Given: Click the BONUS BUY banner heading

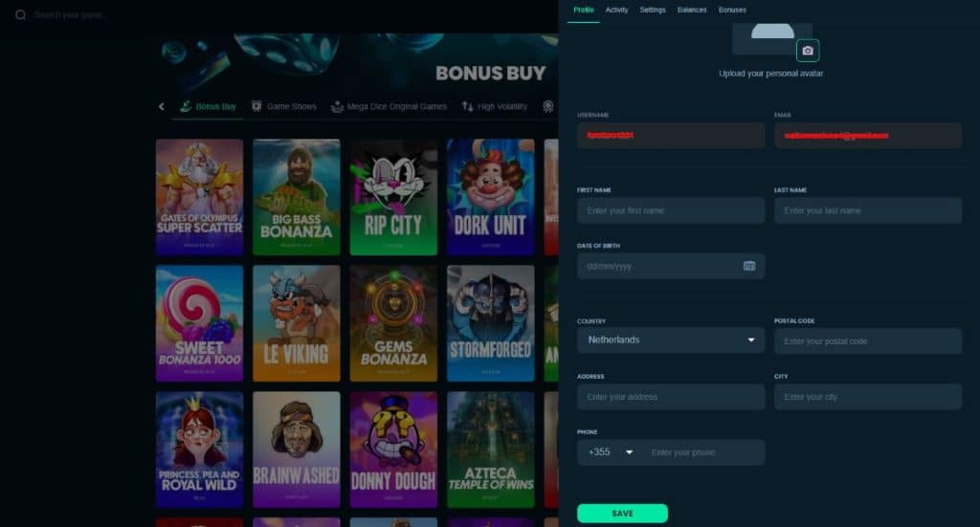Looking at the screenshot, I should coord(491,73).
